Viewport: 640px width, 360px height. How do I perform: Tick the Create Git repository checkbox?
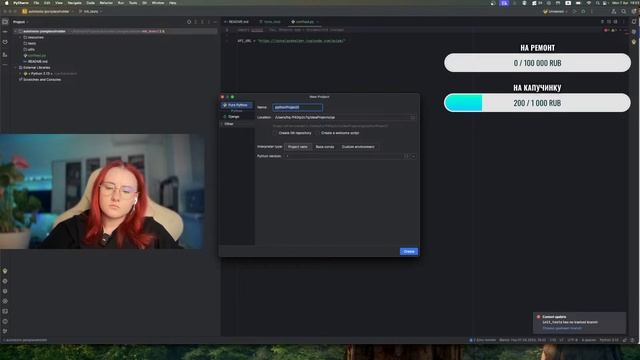(276, 133)
